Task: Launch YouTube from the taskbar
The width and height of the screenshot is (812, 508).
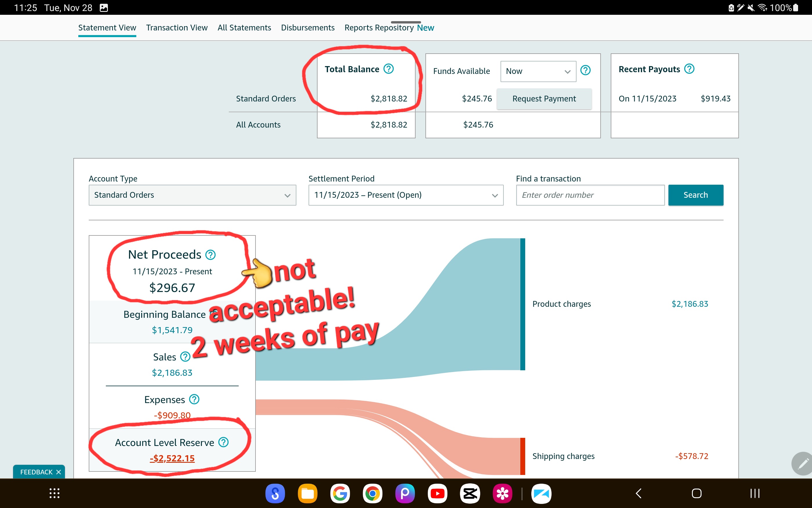Action: (x=437, y=494)
